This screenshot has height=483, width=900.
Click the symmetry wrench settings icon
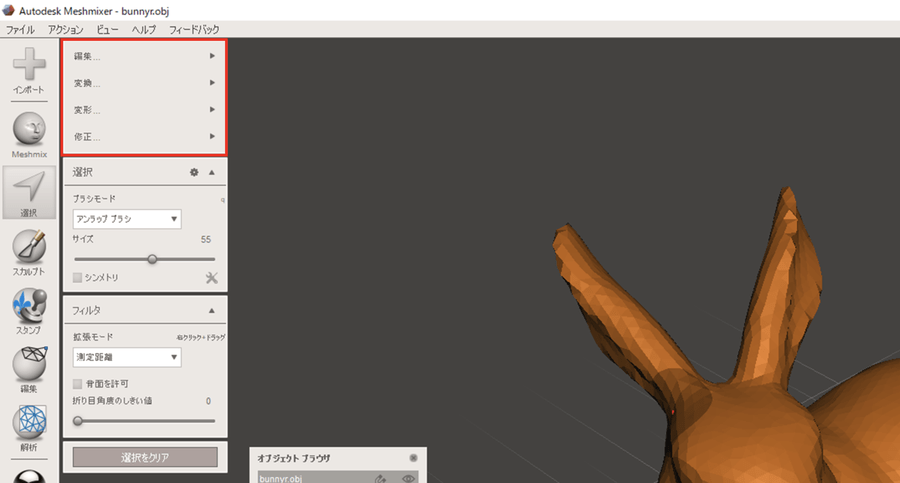click(212, 278)
